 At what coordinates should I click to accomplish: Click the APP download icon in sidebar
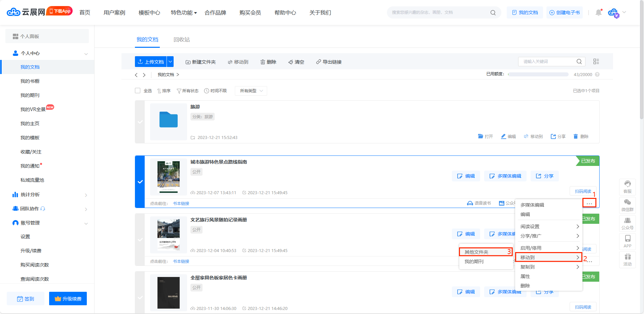pos(627,241)
